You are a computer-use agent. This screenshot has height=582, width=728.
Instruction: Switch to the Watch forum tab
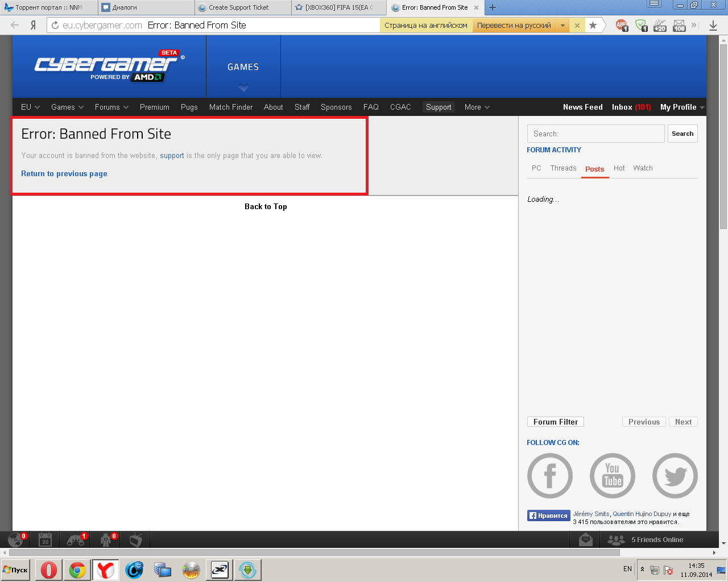click(643, 168)
